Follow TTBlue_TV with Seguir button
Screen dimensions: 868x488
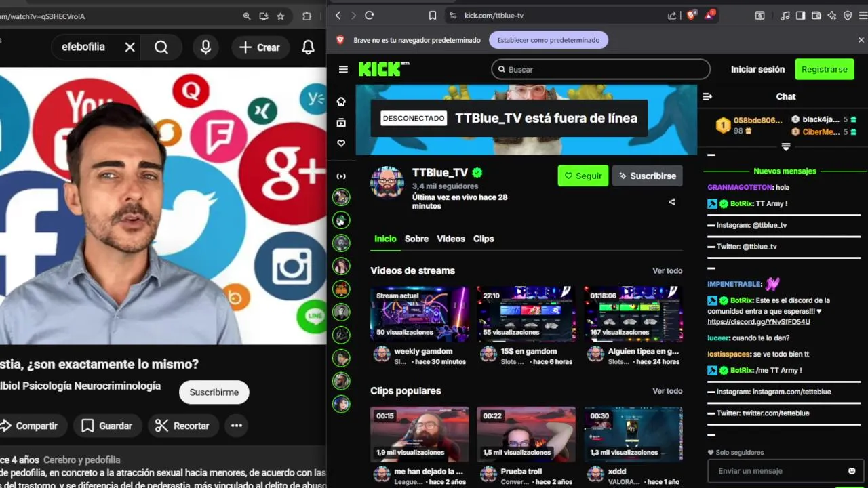pos(583,176)
